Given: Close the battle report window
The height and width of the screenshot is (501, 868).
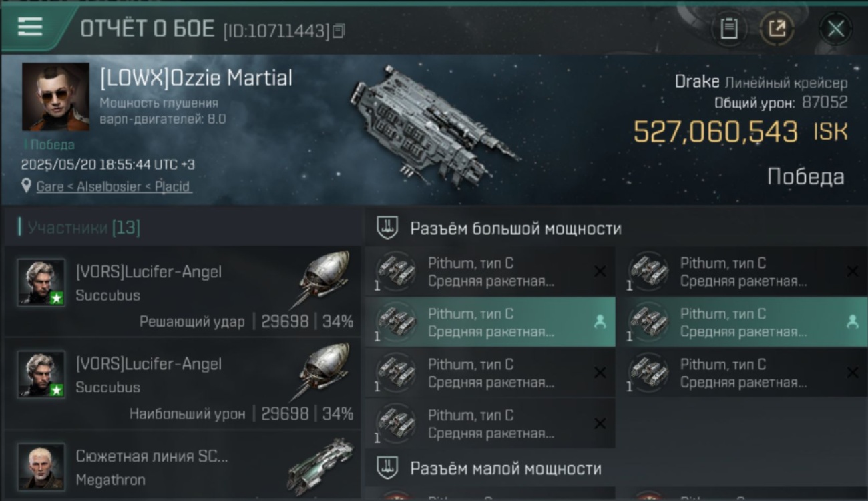Looking at the screenshot, I should [835, 29].
